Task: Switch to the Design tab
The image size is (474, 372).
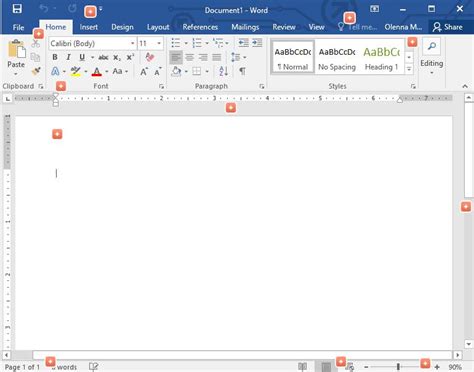Action: pos(122,27)
